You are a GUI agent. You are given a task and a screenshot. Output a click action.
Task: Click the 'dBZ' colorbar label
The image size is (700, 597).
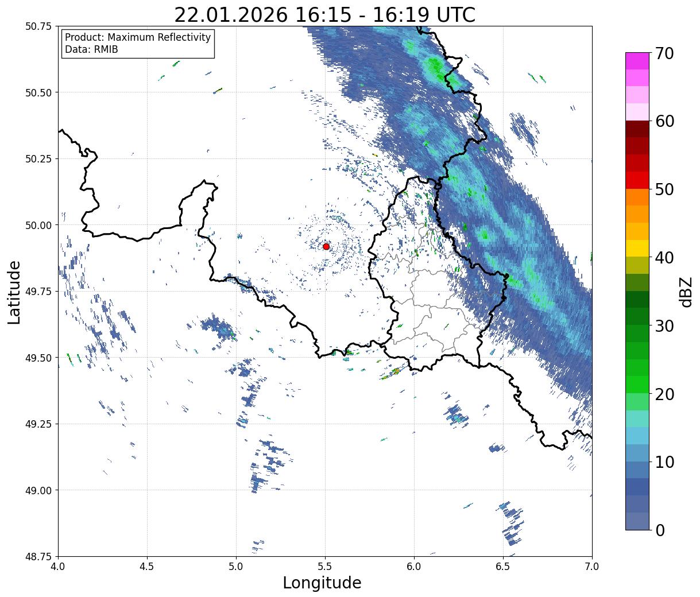pyautogui.click(x=686, y=292)
